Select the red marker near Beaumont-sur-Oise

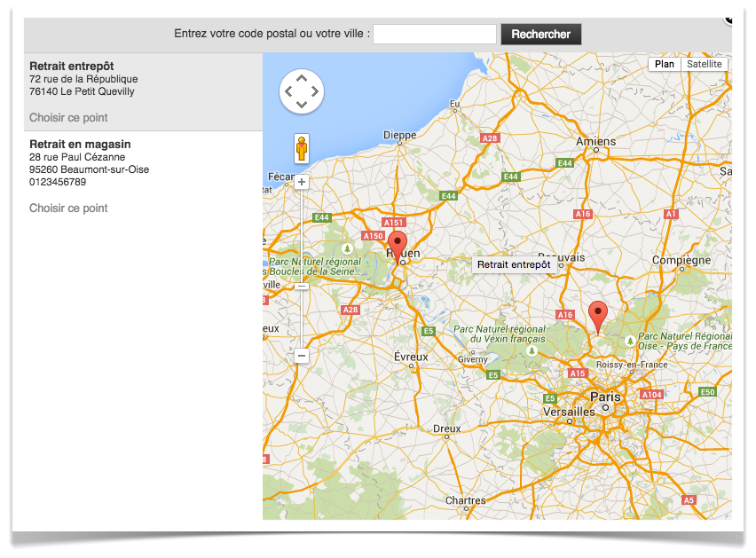point(598,317)
